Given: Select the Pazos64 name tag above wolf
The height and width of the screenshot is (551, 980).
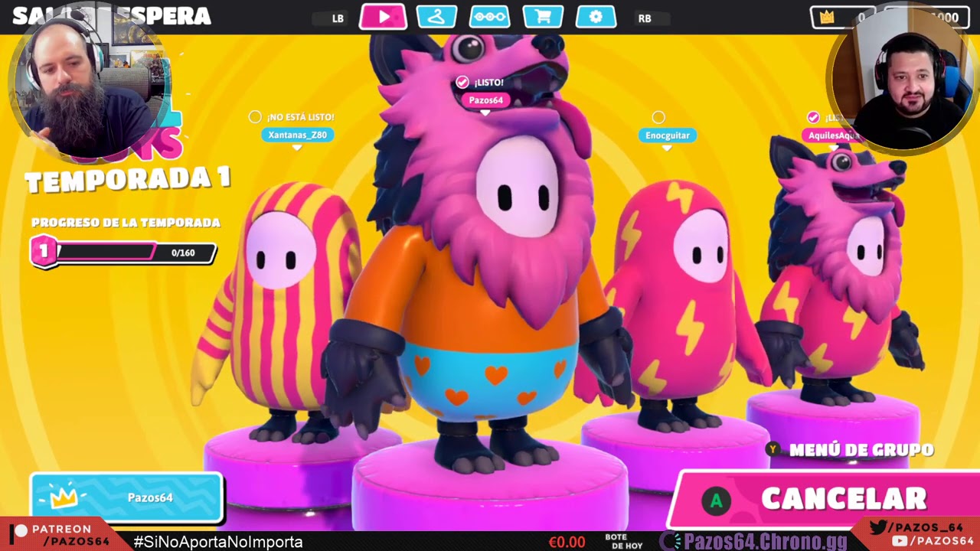Looking at the screenshot, I should tap(485, 100).
